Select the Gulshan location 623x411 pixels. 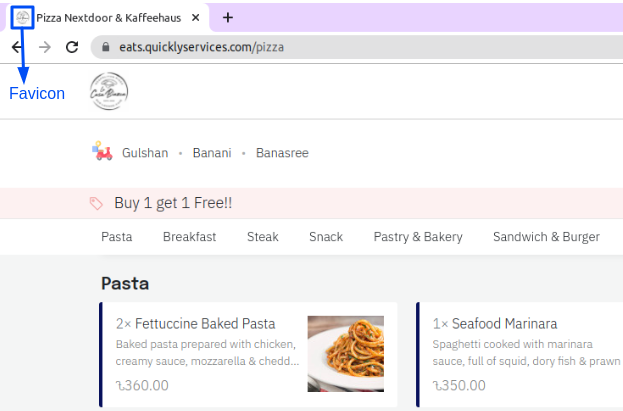(x=145, y=153)
